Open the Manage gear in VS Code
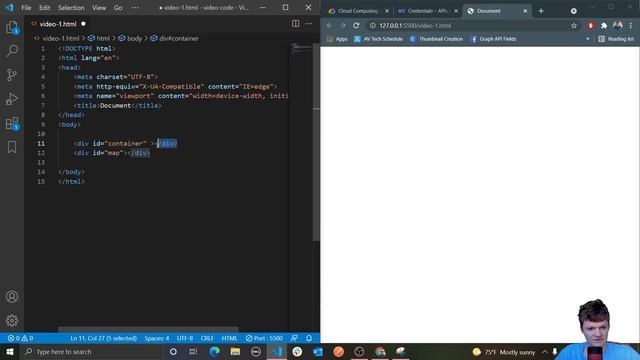 12,320
